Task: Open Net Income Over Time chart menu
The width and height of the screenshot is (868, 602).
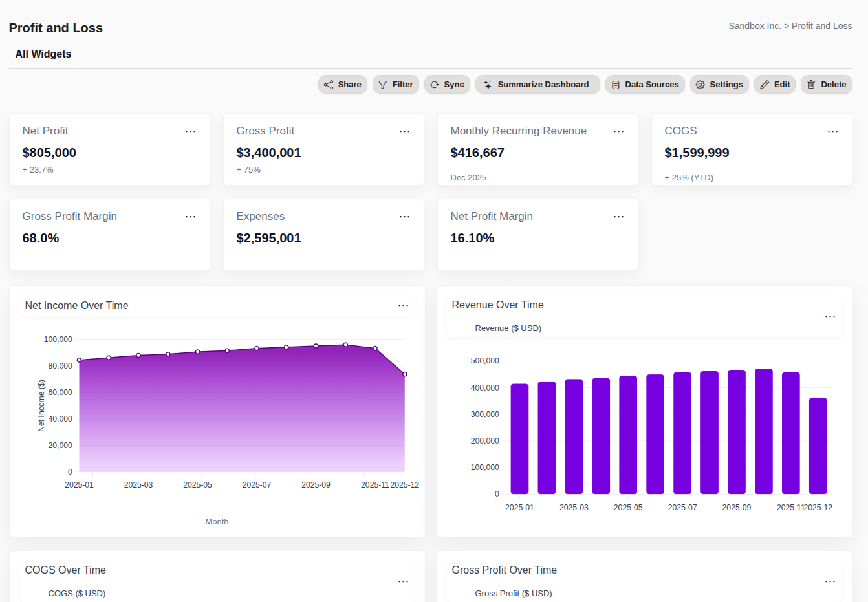Action: (x=403, y=306)
